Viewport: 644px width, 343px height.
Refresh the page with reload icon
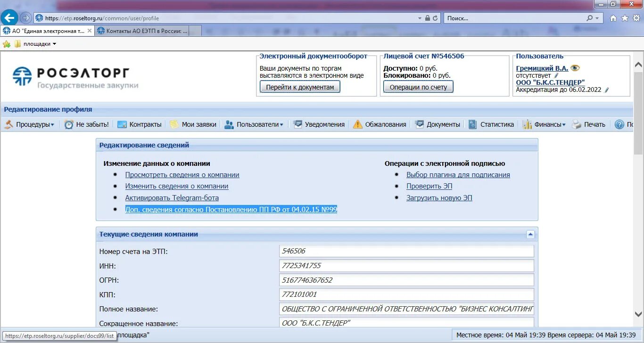(x=435, y=18)
